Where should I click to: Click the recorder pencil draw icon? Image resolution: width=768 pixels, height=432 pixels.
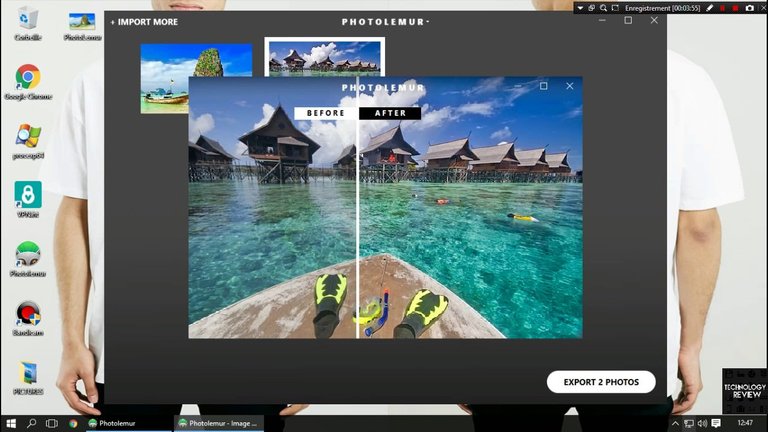710,8
